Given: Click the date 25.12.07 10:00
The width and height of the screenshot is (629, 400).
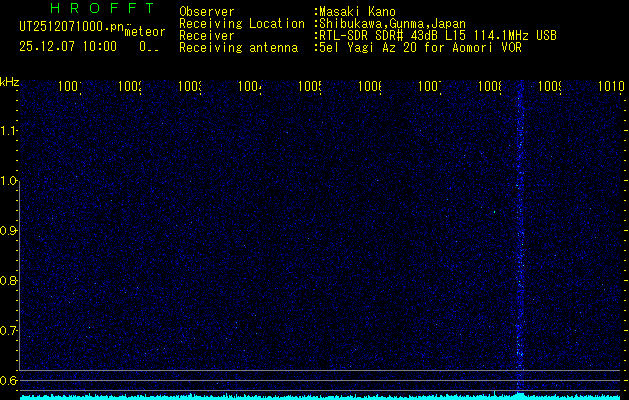Looking at the screenshot, I should click(68, 46).
